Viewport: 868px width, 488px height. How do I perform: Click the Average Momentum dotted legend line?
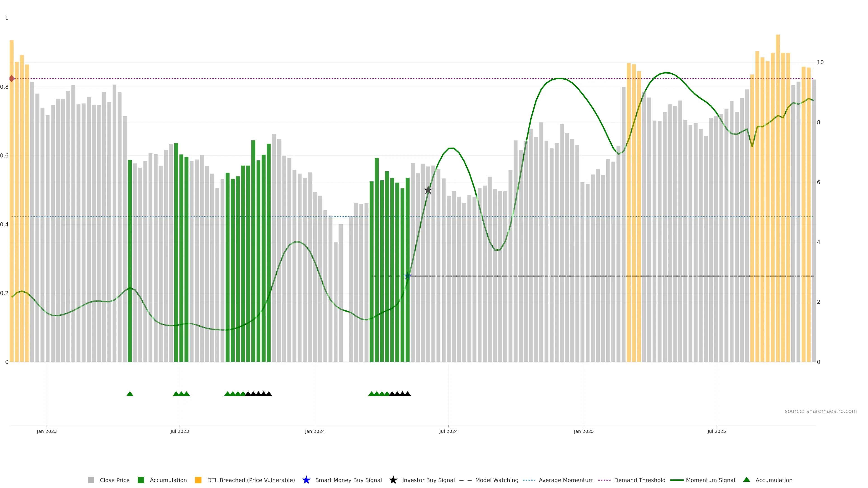pos(529,480)
